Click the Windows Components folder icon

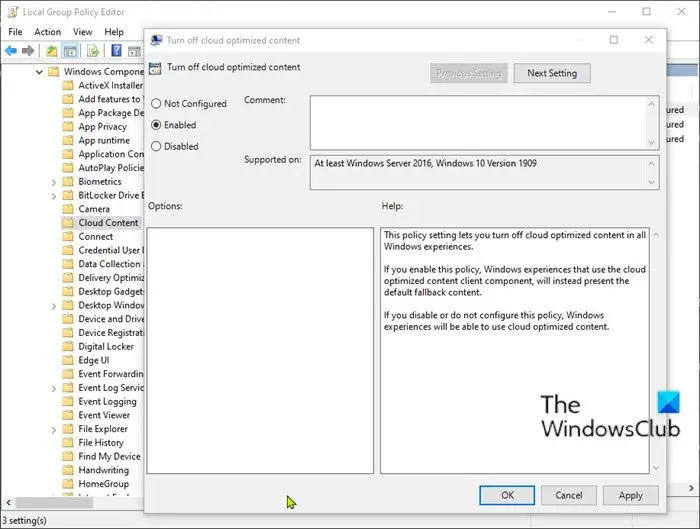click(54, 72)
